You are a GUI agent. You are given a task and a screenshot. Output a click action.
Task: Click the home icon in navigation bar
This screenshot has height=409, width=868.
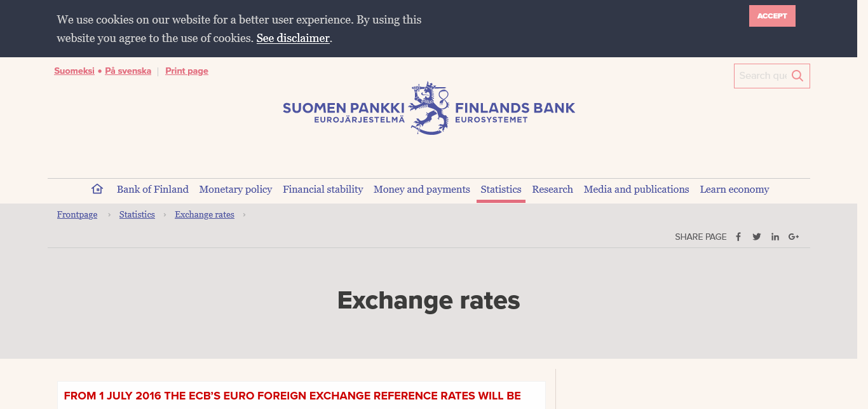97,189
